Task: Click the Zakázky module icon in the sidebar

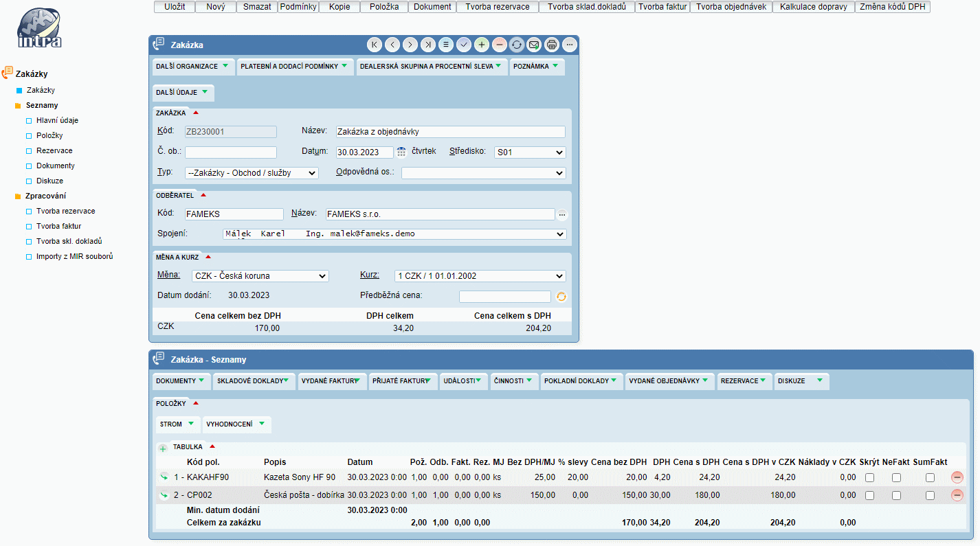Action: (x=8, y=73)
